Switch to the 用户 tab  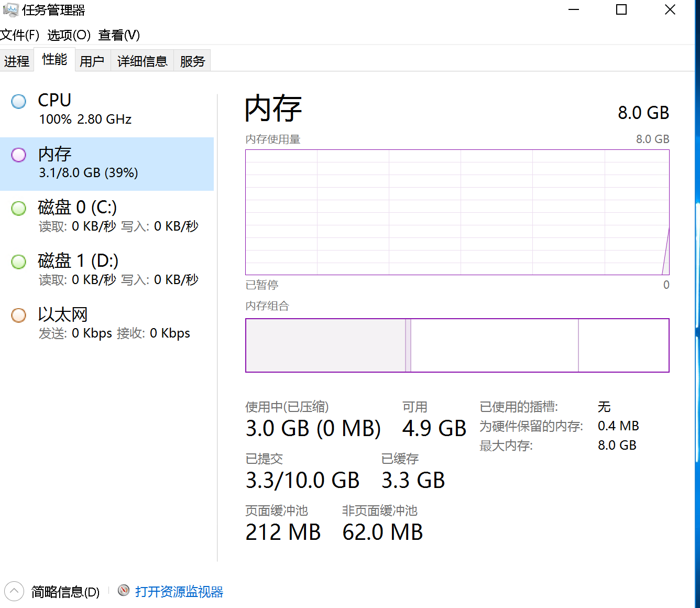92,61
